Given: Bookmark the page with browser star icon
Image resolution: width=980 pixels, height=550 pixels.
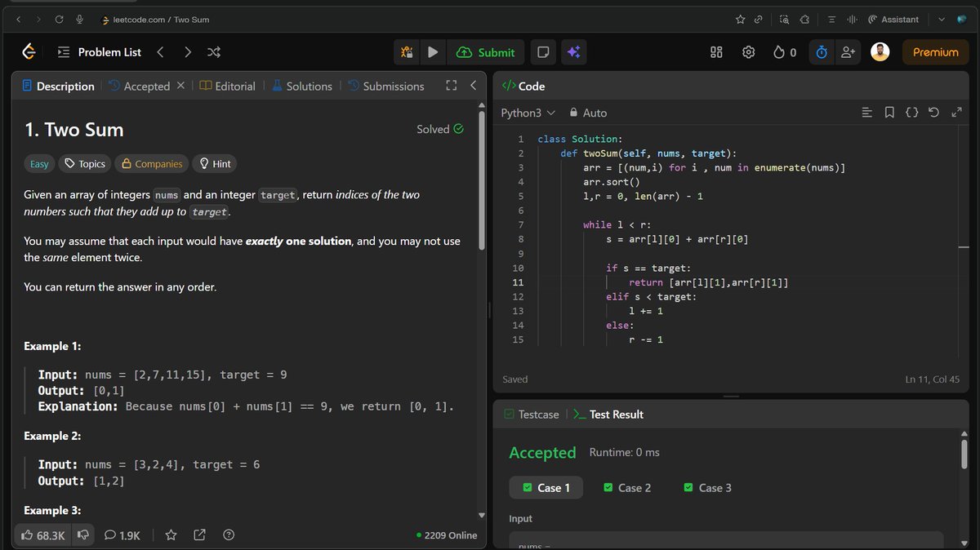Looking at the screenshot, I should coord(740,20).
